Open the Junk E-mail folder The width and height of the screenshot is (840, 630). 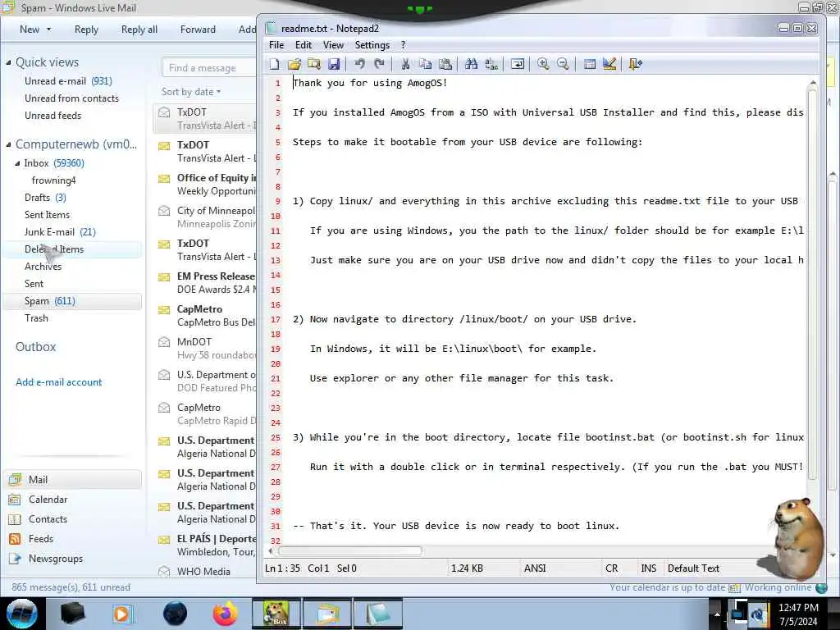[x=60, y=232]
